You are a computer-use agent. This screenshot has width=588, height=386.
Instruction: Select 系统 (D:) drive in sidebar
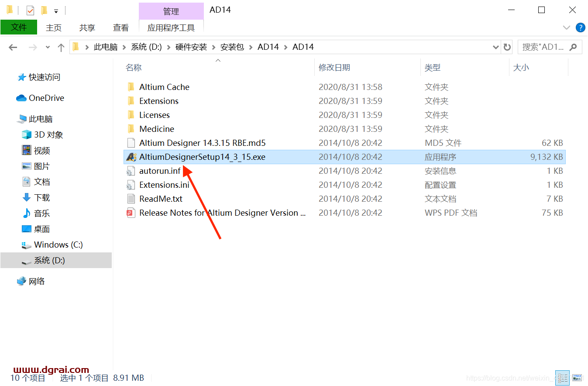tap(56, 260)
